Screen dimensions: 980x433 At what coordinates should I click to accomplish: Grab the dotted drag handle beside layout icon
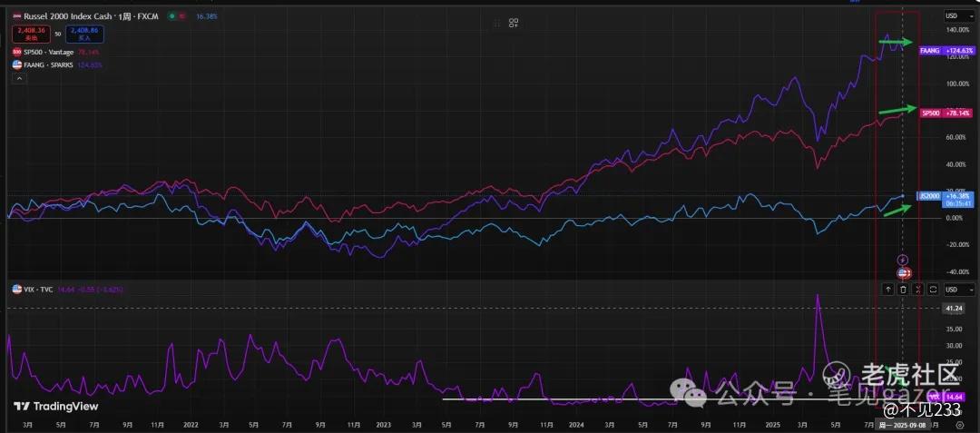(497, 23)
